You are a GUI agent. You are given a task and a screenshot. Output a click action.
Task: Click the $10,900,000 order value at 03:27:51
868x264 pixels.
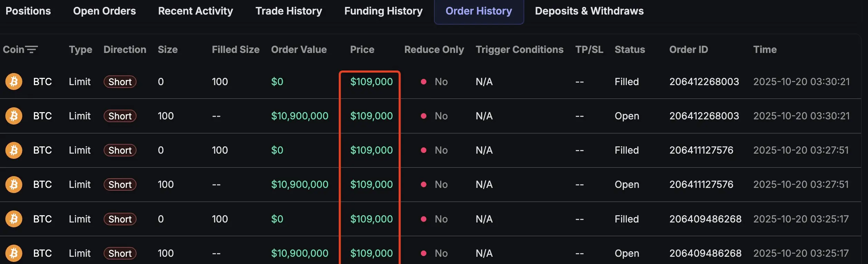[x=300, y=184]
